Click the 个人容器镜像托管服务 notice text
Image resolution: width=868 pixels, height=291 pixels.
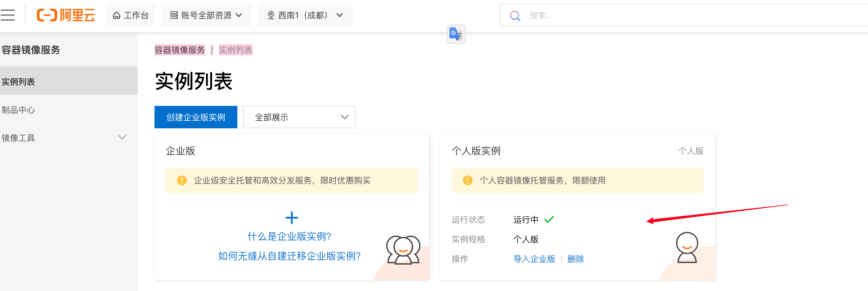coord(543,180)
